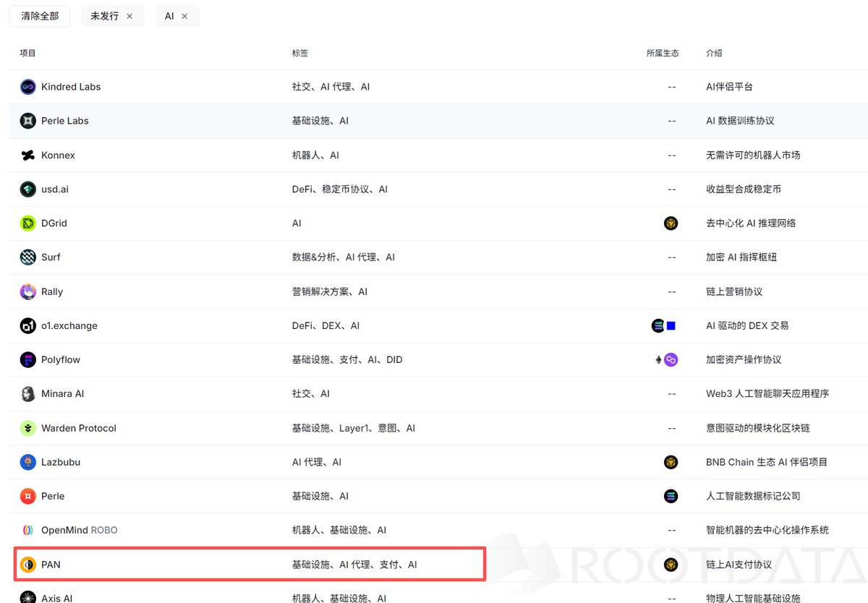The image size is (868, 603).
Task: Click the tags 社交、AI 代理、AI
Action: tap(331, 87)
